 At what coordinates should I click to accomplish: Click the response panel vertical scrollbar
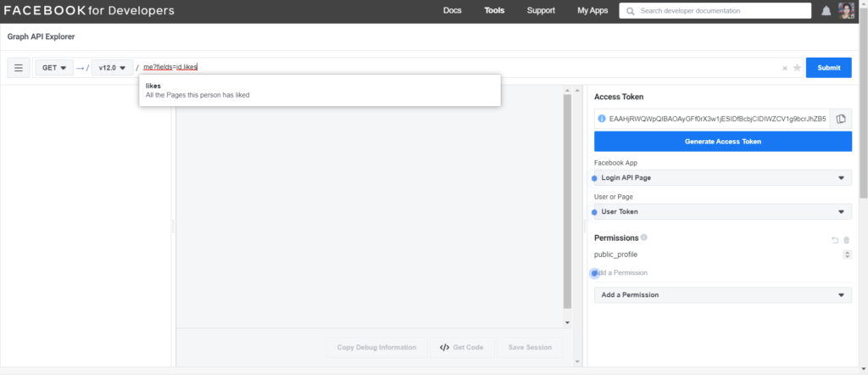tap(567, 202)
